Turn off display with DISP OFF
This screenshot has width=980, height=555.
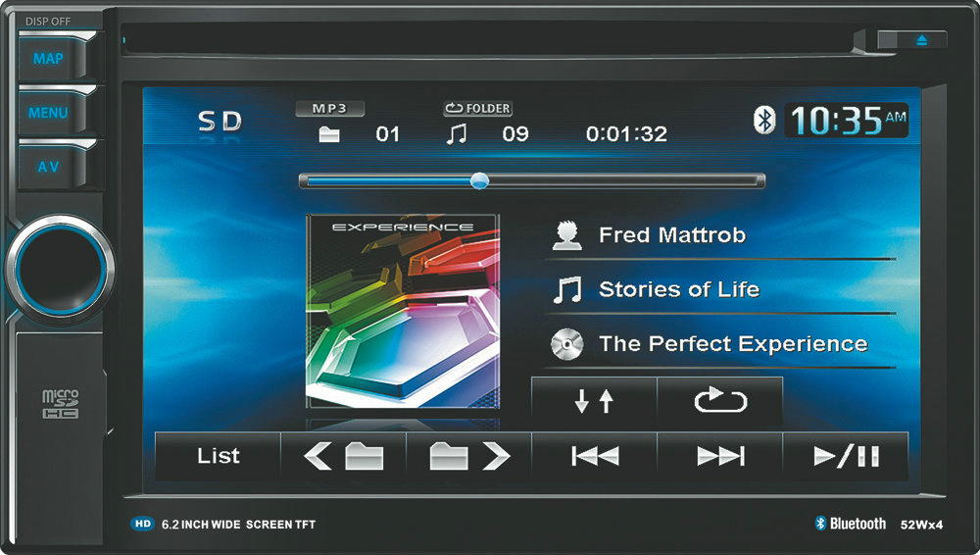coord(48,21)
